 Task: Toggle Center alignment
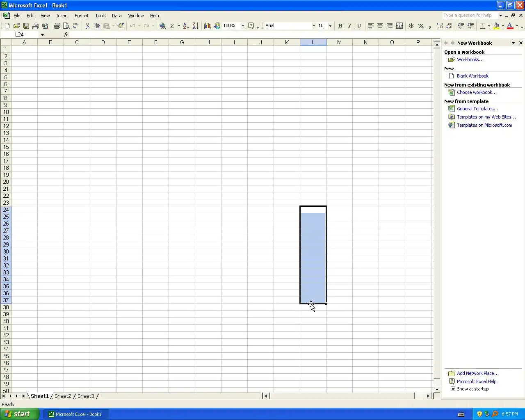(380, 26)
